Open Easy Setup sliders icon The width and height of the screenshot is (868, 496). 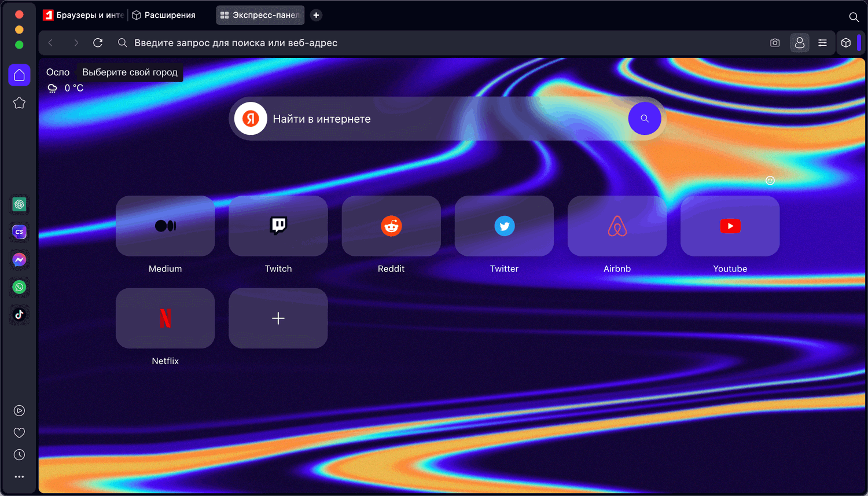[822, 43]
